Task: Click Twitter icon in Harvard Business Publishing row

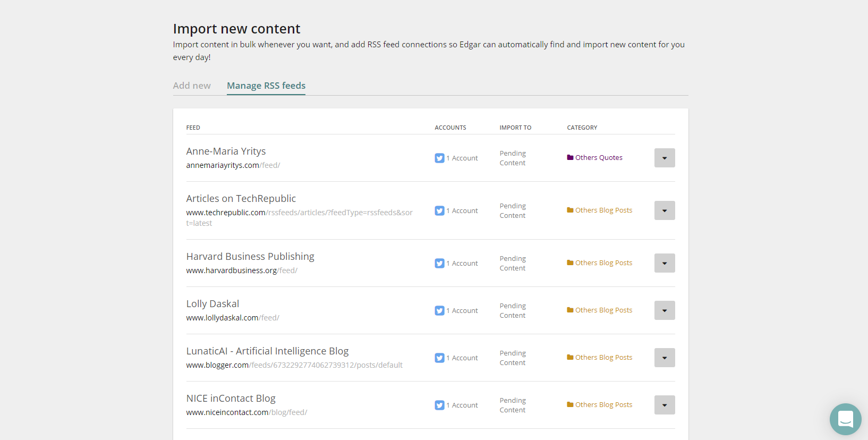Action: 439,264
